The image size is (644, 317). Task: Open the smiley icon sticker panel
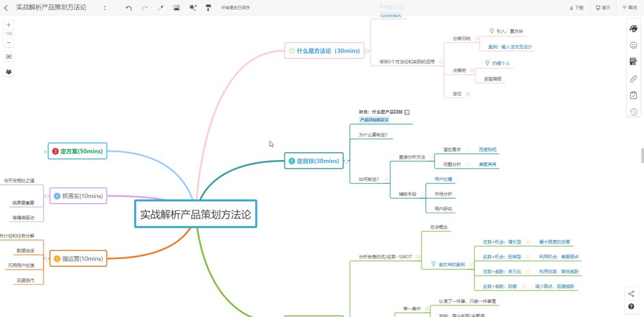(x=633, y=45)
